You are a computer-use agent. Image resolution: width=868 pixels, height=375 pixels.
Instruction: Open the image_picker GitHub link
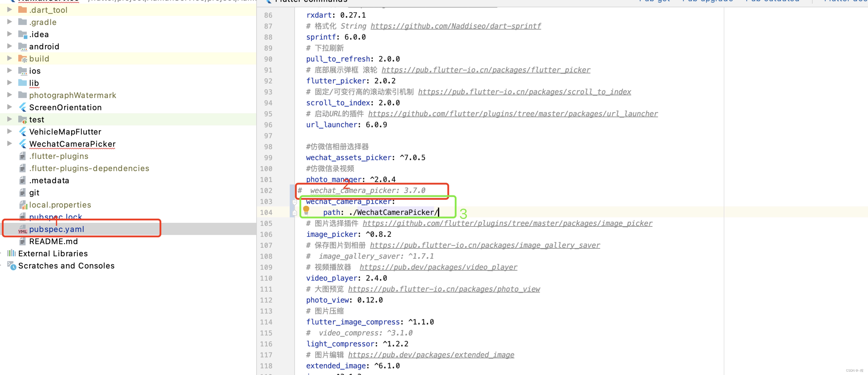pos(507,223)
